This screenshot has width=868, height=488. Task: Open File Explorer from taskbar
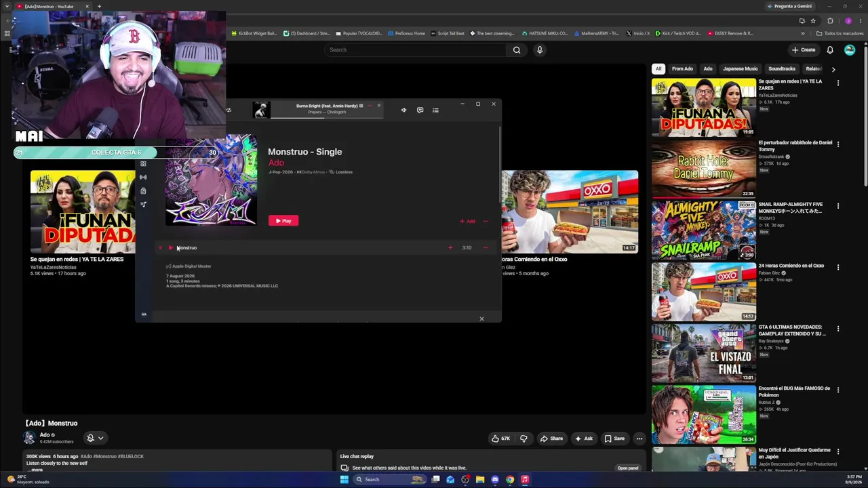tap(480, 479)
